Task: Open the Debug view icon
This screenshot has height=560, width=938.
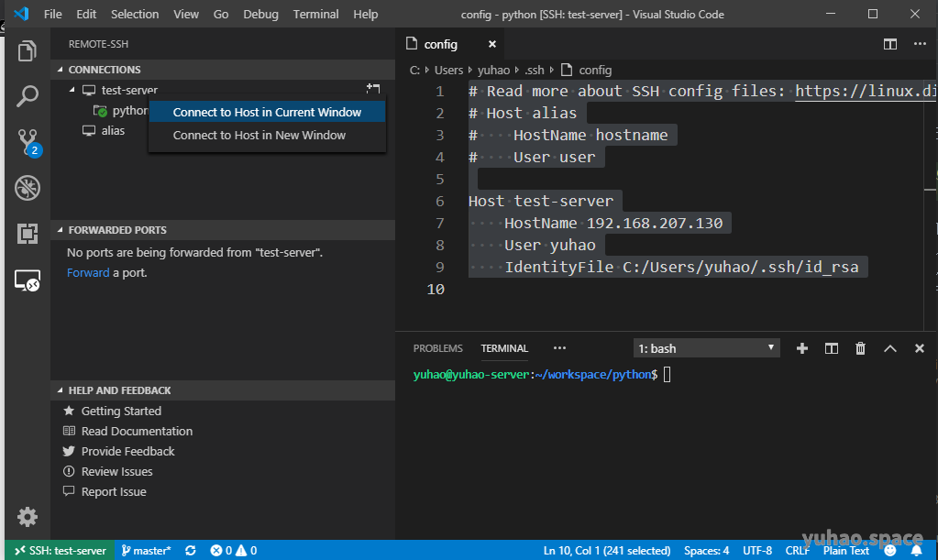Action: click(27, 188)
